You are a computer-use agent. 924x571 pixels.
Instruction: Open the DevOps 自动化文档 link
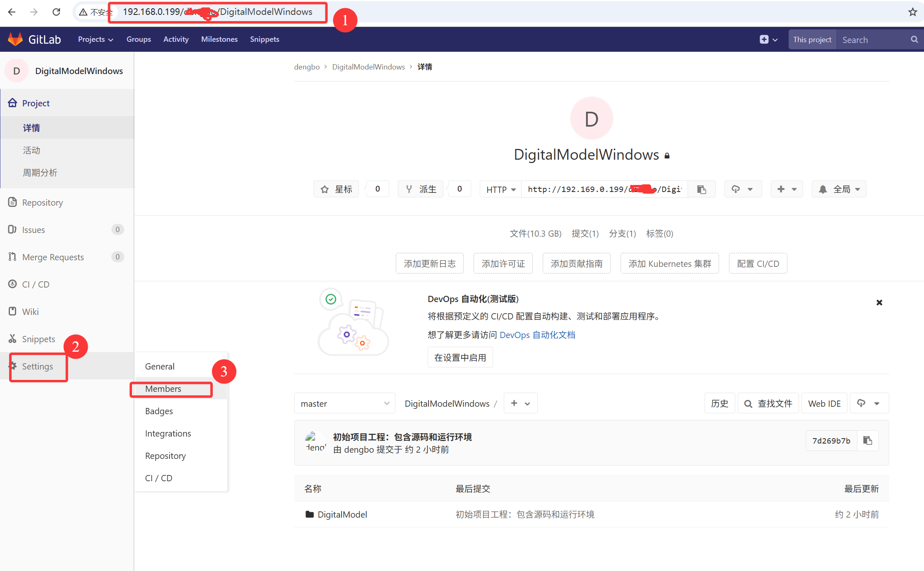pos(537,335)
